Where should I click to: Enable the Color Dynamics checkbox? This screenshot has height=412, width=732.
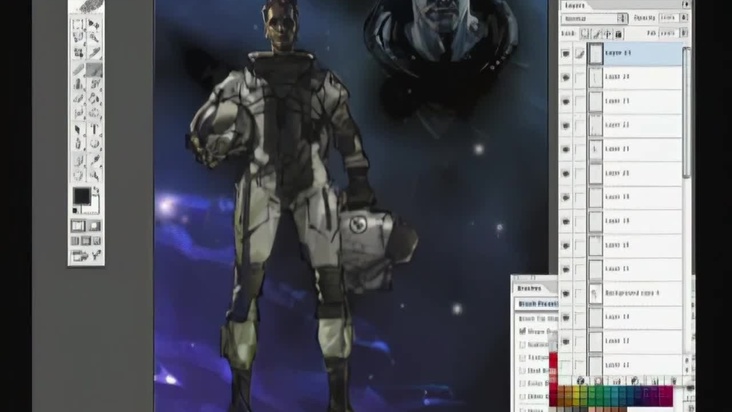click(522, 384)
